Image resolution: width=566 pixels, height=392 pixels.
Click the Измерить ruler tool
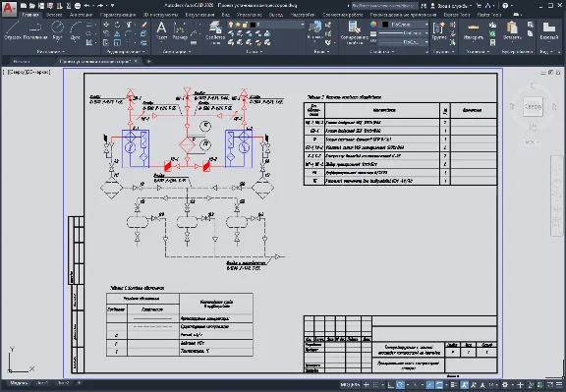(x=474, y=30)
